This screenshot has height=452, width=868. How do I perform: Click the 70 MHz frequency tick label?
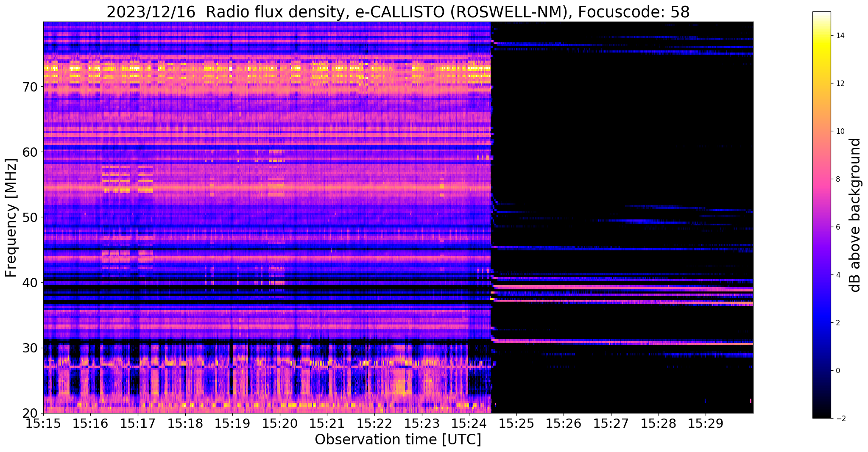tap(31, 86)
